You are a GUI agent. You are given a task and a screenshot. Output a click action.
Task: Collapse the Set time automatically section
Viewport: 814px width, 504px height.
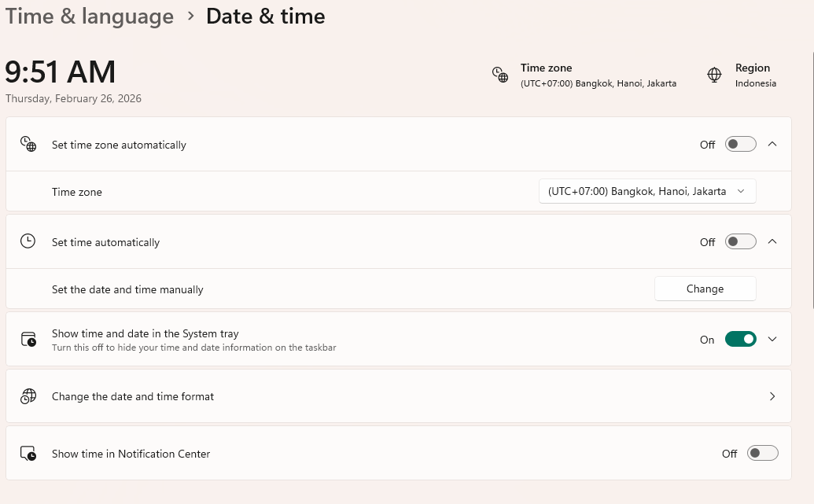(772, 242)
